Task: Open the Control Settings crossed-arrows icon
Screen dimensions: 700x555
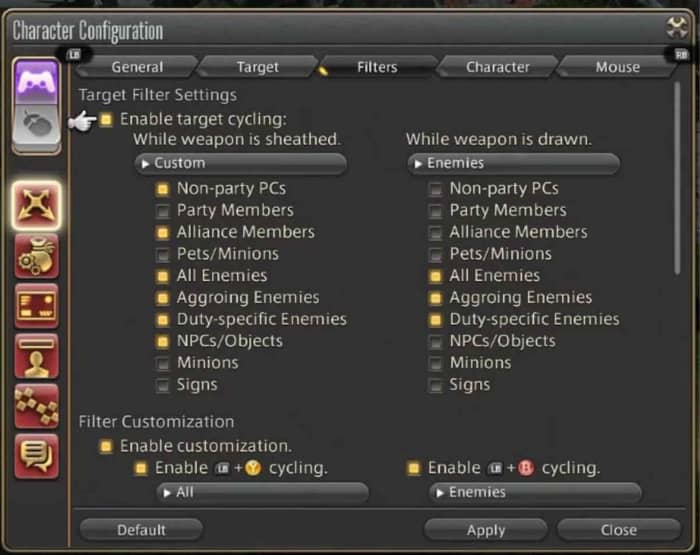Action: pos(36,205)
